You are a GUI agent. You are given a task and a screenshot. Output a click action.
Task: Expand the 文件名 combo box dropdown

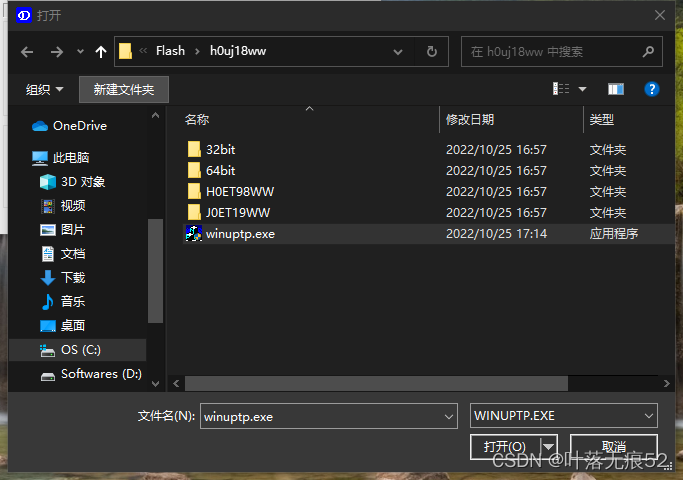pyautogui.click(x=449, y=417)
